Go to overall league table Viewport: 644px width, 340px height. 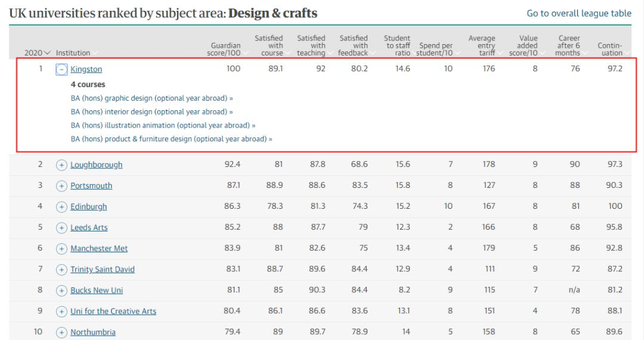pos(579,14)
